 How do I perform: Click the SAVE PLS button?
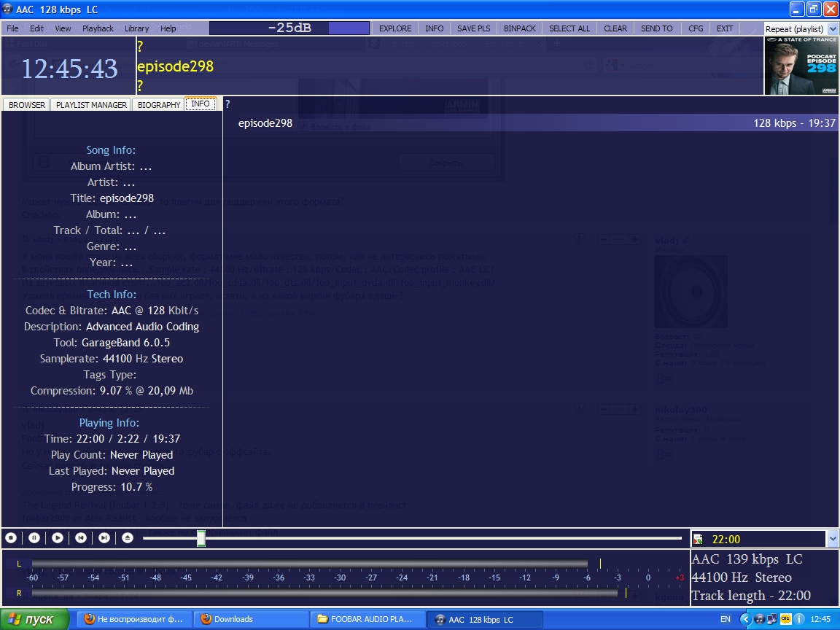(x=473, y=28)
